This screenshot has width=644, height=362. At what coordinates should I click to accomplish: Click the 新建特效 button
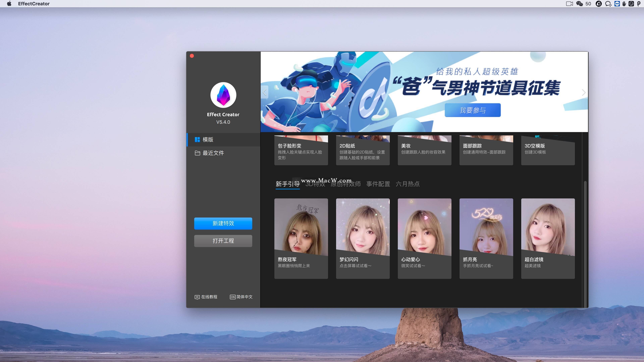tap(223, 223)
